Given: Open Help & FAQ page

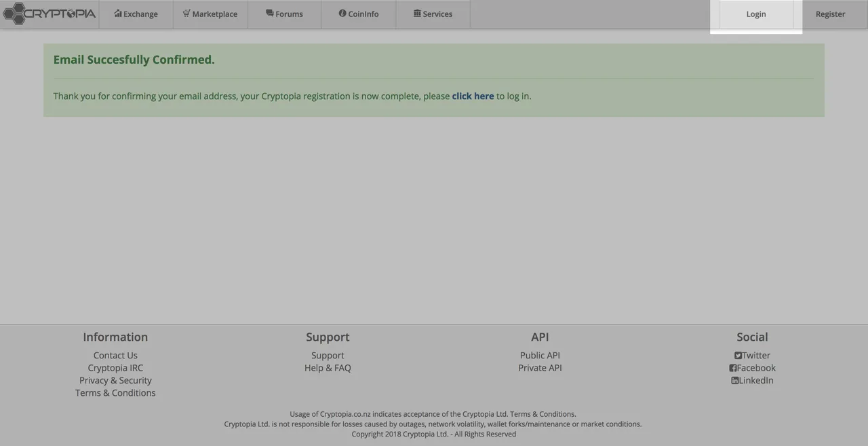Looking at the screenshot, I should pos(328,368).
